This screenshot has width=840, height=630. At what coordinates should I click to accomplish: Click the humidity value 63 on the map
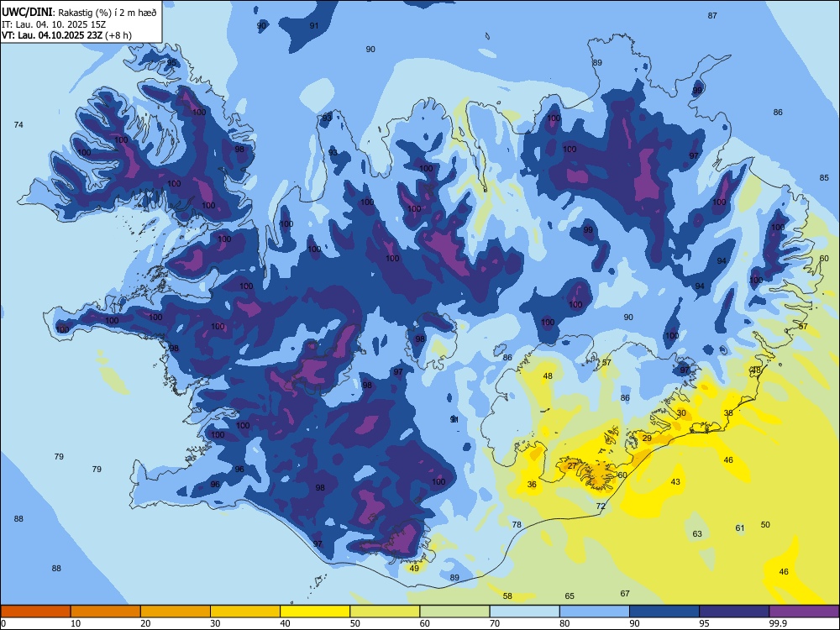tap(697, 534)
